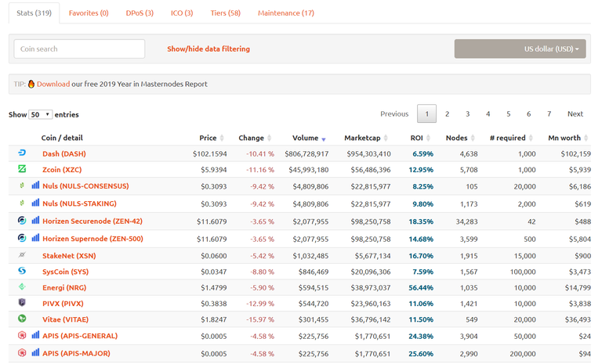Toggle sorting on the Volume column
The image size is (602, 364).
pos(309,138)
